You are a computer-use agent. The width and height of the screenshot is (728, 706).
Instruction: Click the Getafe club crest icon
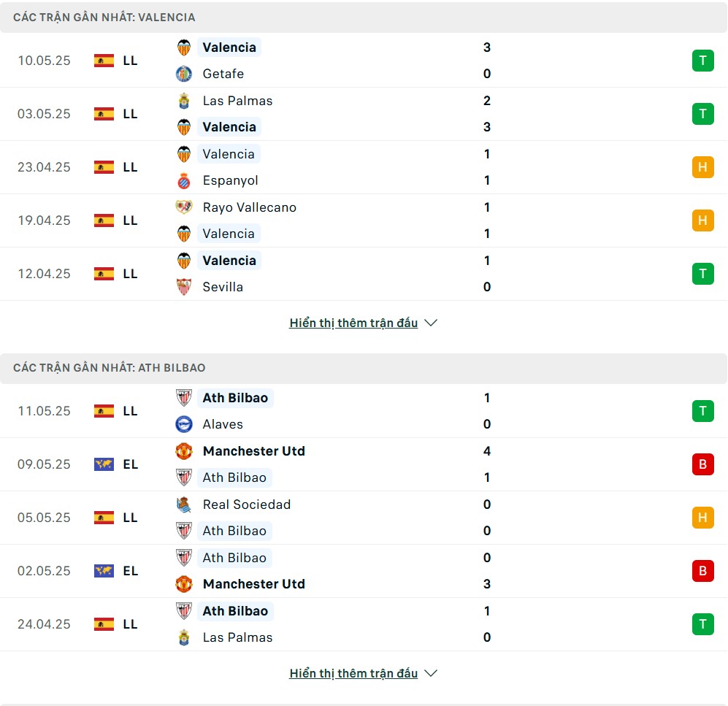184,74
